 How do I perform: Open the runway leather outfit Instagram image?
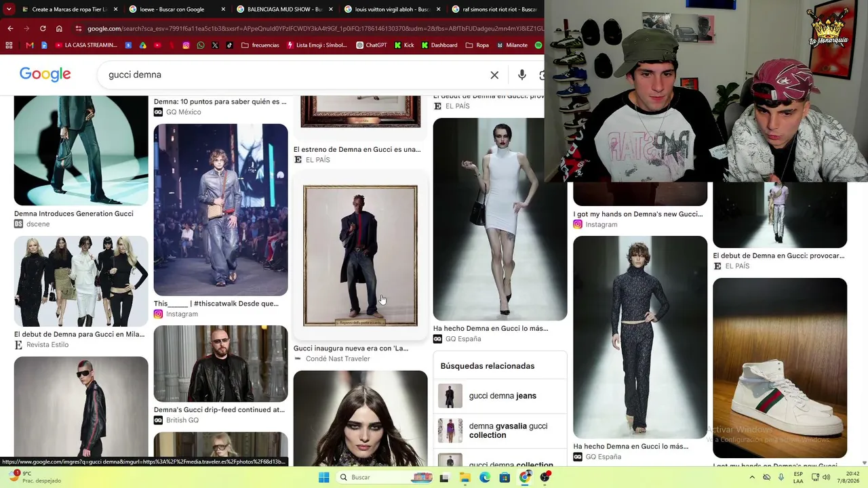click(x=220, y=209)
